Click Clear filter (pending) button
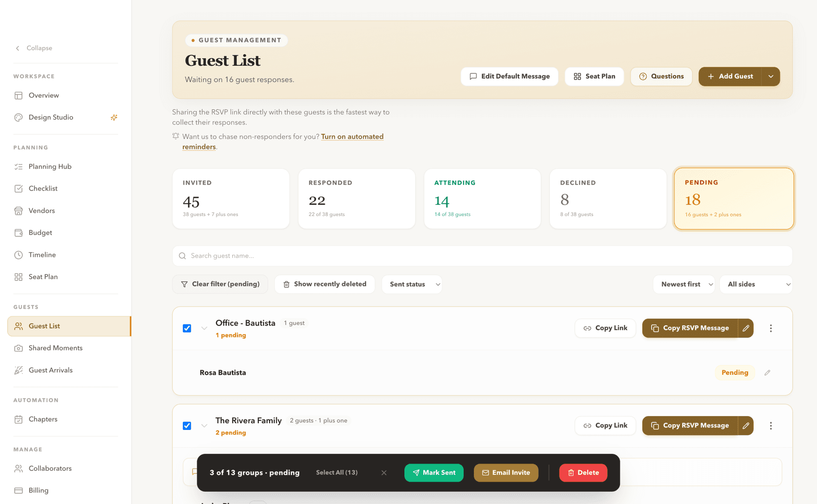This screenshot has width=817, height=504. point(220,284)
